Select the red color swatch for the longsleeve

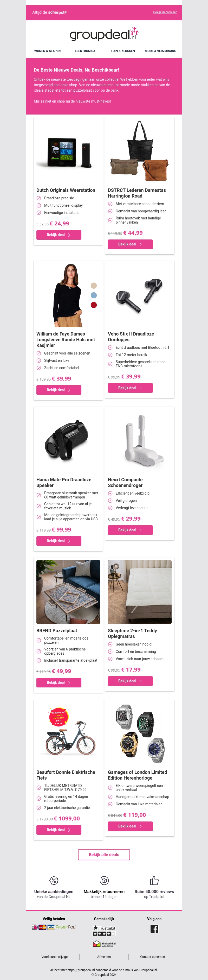click(94, 305)
